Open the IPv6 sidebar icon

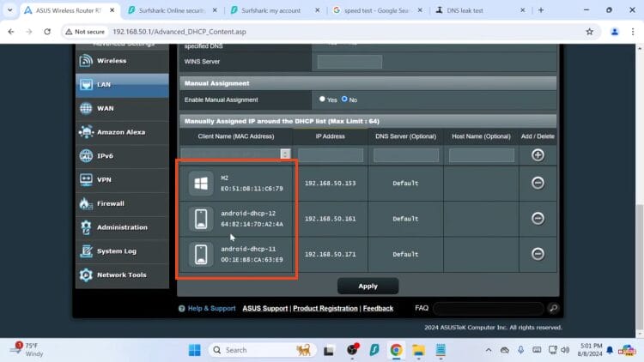click(x=86, y=156)
